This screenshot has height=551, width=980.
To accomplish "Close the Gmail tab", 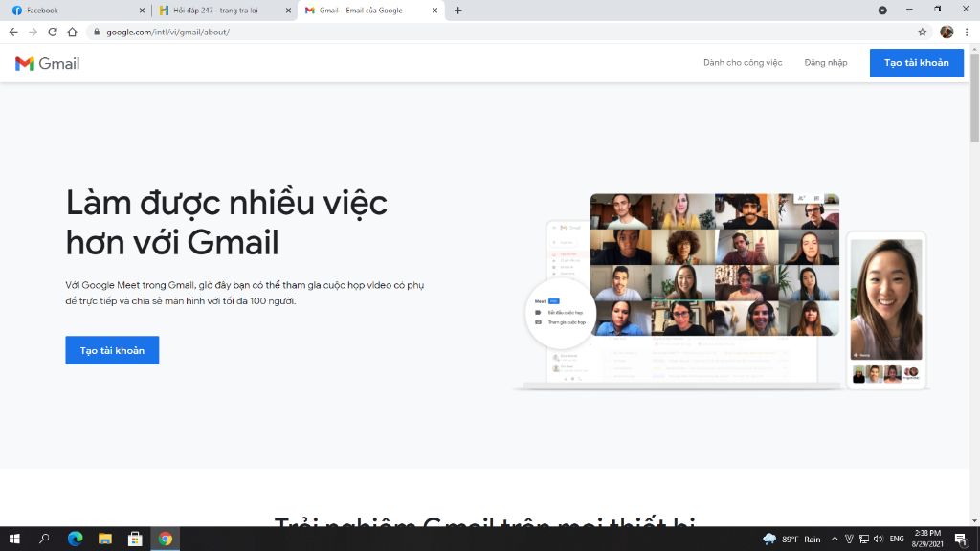I will click(435, 11).
